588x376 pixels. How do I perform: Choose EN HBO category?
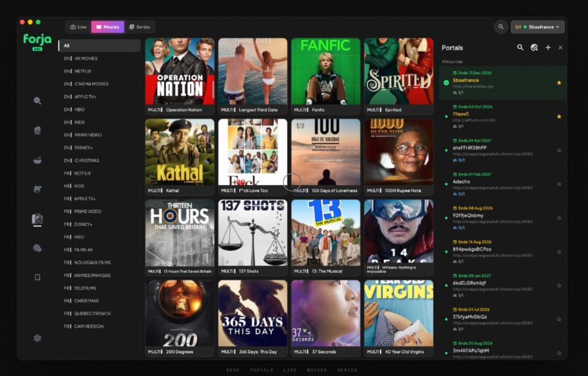pyautogui.click(x=99, y=109)
